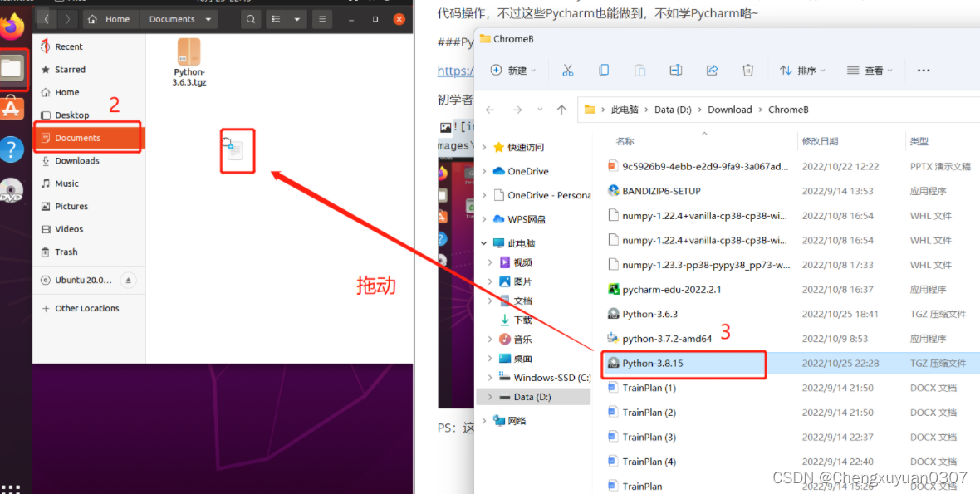980x494 pixels.
Task: Click Explorer forward arrow
Action: 517,110
